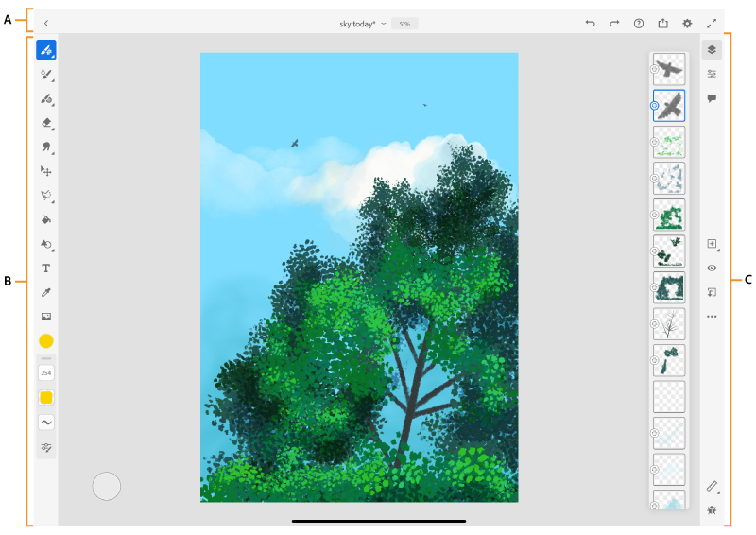Viewport: 756px width, 535px height.
Task: Select the dark foliage frame layer thumbnail
Action: pos(669,287)
